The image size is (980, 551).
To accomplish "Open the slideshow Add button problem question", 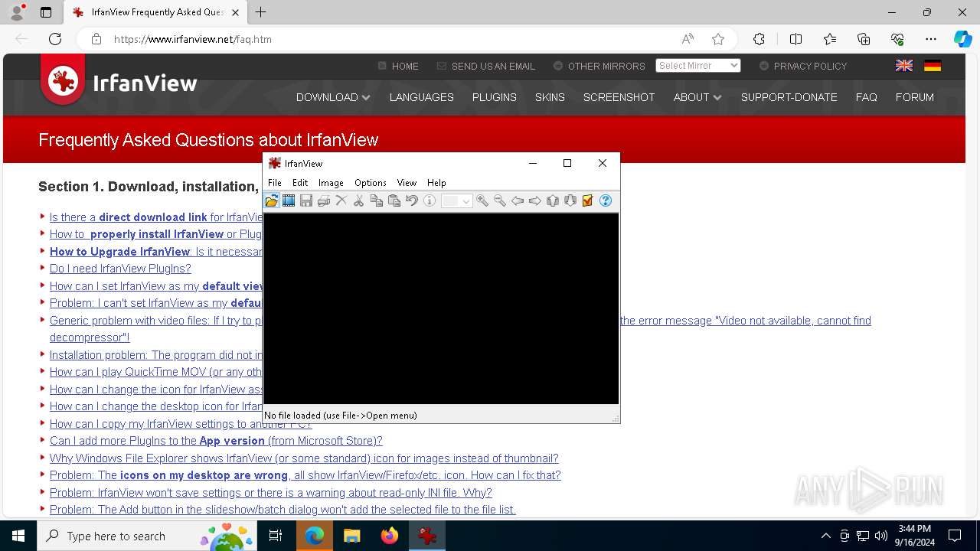I will pos(283,510).
